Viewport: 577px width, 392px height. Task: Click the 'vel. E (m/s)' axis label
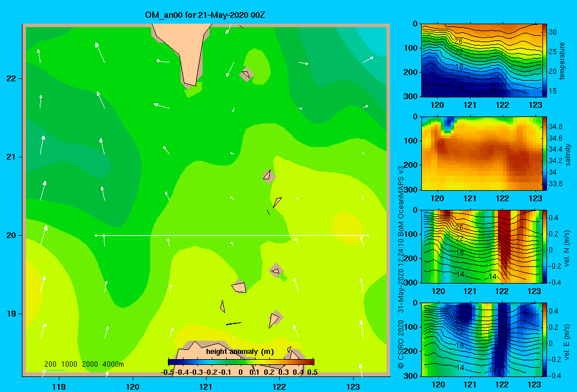(x=567, y=341)
